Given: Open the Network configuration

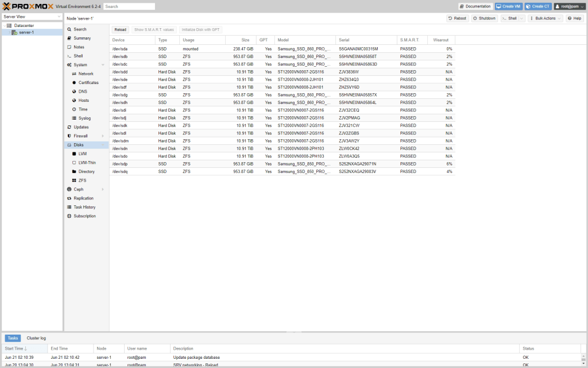Looking at the screenshot, I should coord(86,74).
